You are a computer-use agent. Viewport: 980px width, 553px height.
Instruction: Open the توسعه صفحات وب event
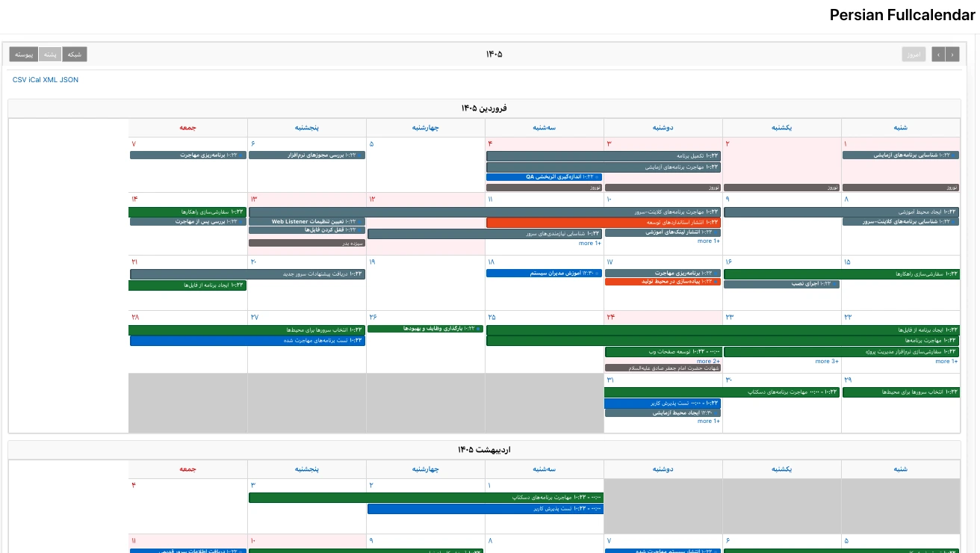[x=663, y=352]
